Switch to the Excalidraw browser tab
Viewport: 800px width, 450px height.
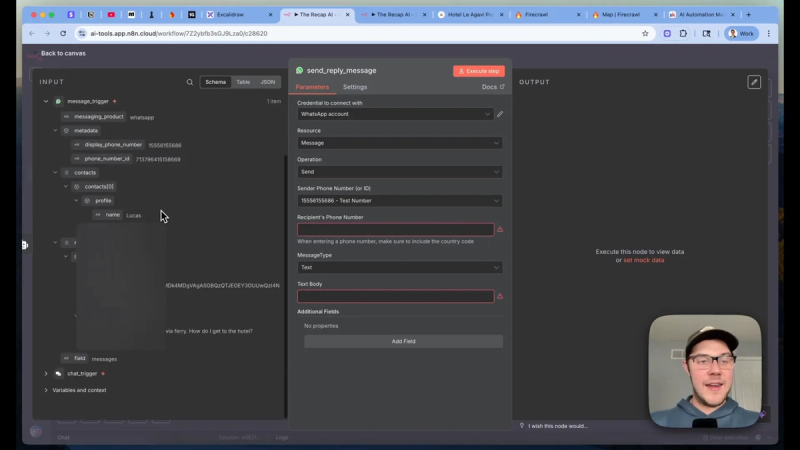click(240, 15)
